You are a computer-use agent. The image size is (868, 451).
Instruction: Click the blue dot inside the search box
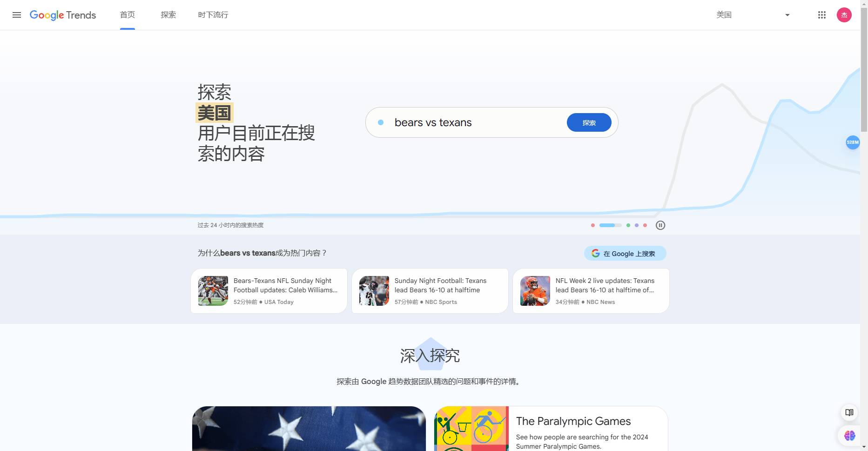(x=382, y=122)
